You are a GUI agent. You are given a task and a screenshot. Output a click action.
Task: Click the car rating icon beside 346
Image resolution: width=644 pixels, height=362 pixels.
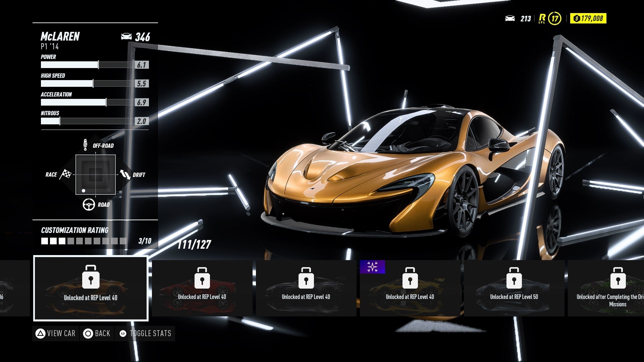tap(126, 37)
